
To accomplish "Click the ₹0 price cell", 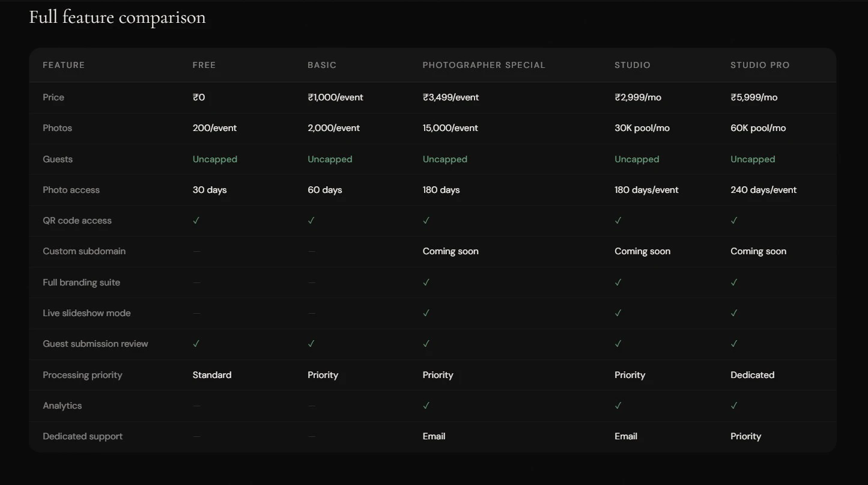I will click(199, 97).
